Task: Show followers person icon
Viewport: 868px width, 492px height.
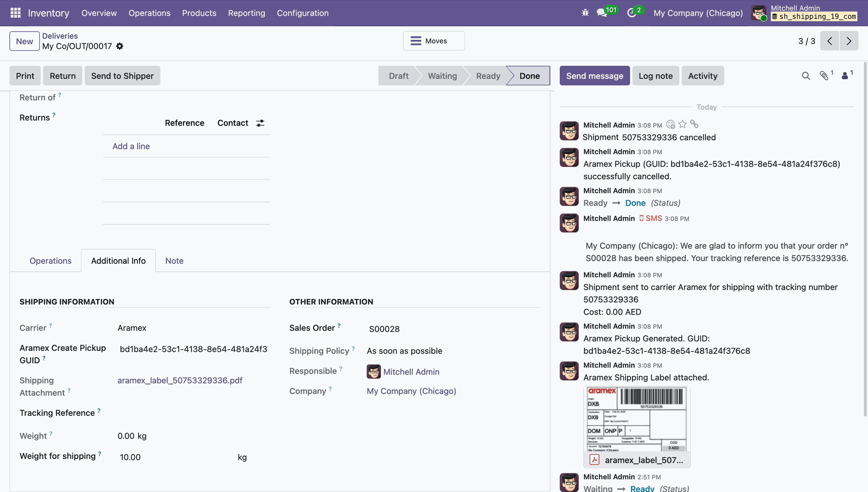Action: [844, 76]
